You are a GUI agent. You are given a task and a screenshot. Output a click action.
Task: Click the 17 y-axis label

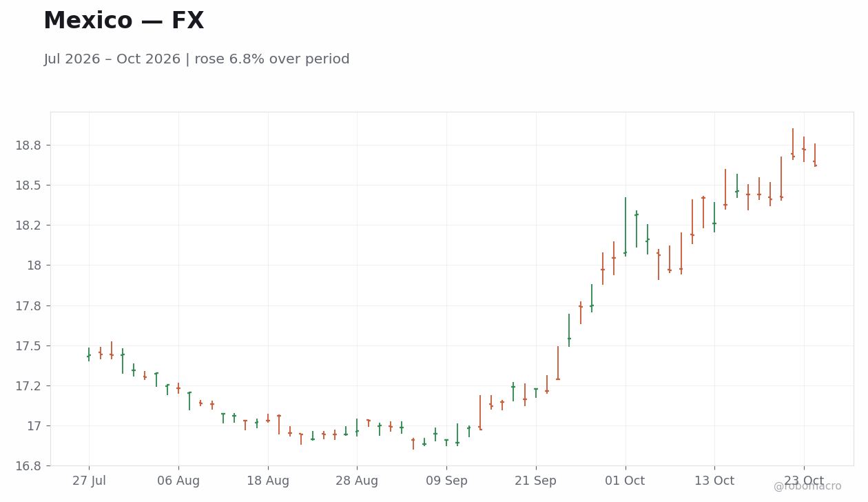33,425
